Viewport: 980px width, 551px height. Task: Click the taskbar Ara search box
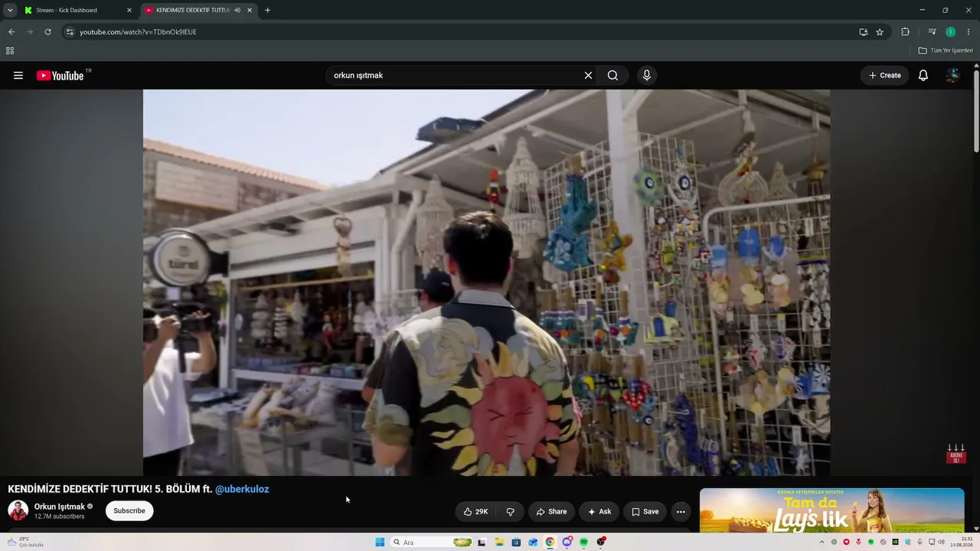pos(433,543)
